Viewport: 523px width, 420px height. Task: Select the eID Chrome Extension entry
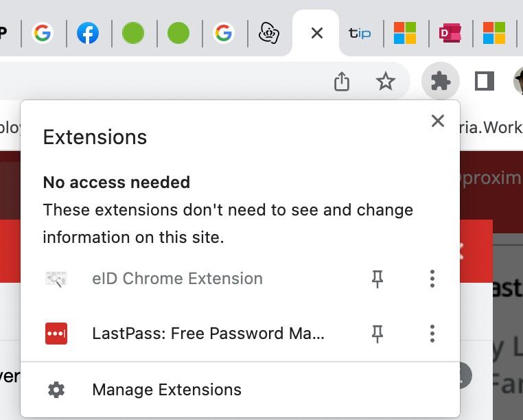177,279
